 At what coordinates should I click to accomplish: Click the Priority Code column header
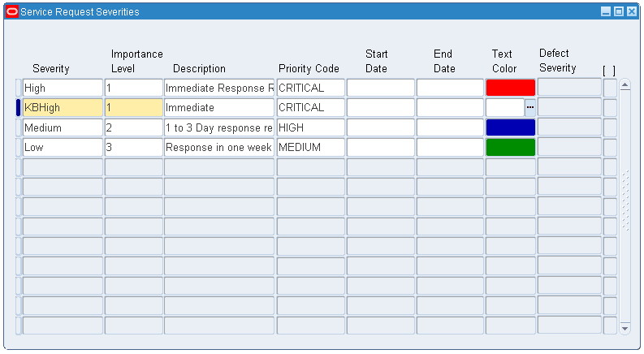(309, 68)
